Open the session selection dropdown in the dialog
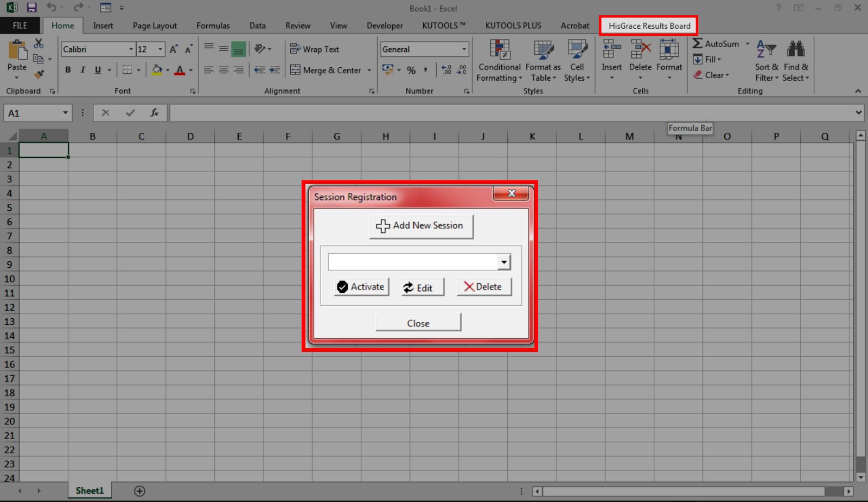Screen dimensions: 868x502 (x=503, y=261)
